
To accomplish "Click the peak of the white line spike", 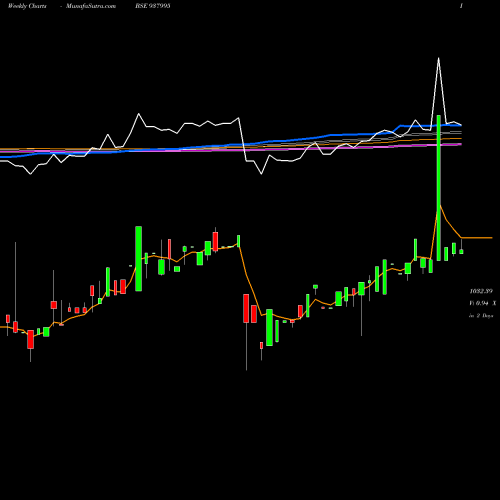I will [438, 59].
